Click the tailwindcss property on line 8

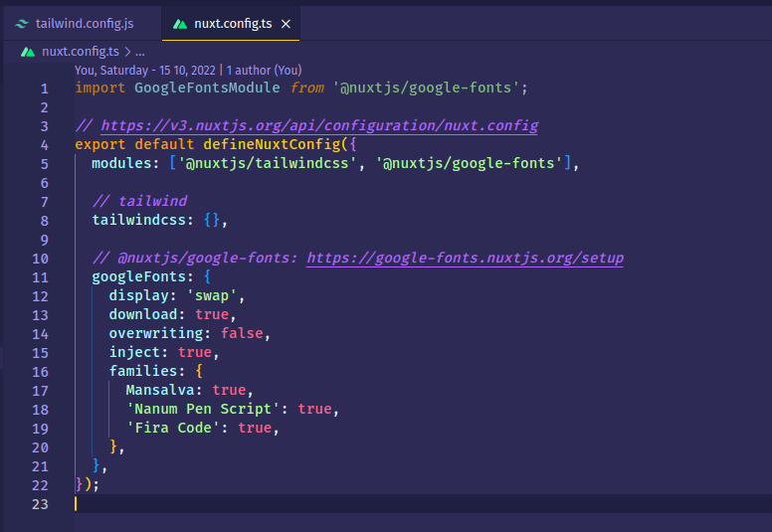[139, 220]
